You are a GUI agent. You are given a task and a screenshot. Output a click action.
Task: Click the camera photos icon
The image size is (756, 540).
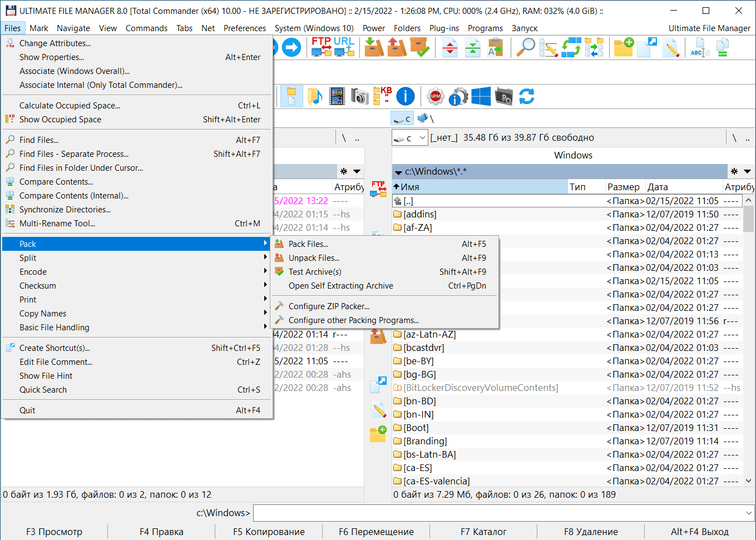click(359, 97)
